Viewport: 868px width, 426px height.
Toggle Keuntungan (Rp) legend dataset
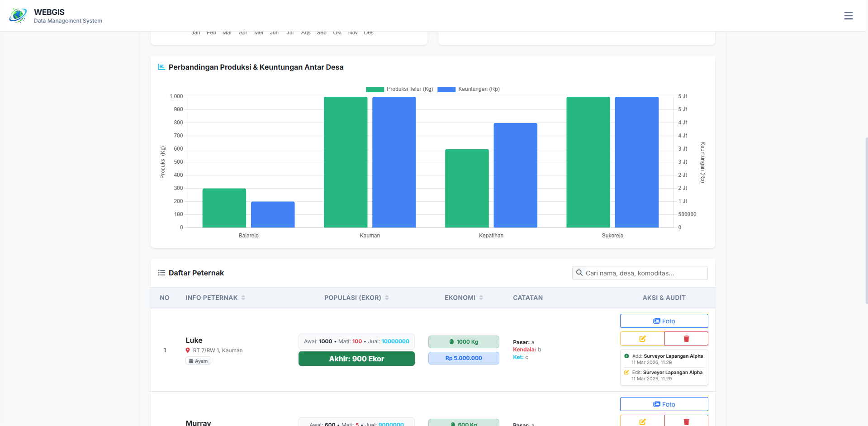[469, 89]
